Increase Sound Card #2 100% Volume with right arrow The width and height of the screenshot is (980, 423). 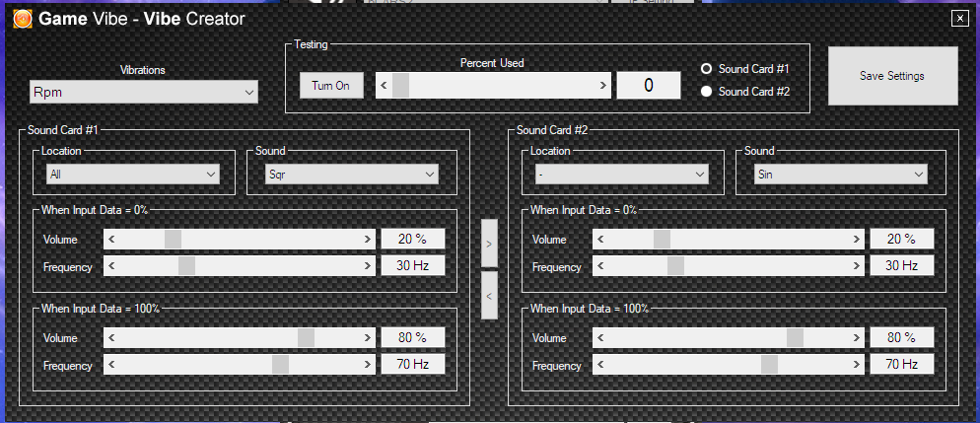tap(857, 337)
